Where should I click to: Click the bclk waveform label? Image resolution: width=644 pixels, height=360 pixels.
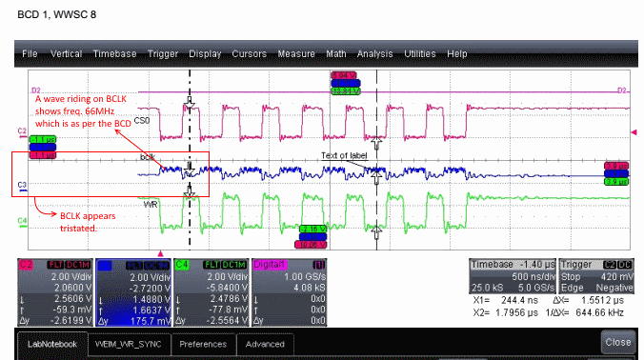click(148, 157)
